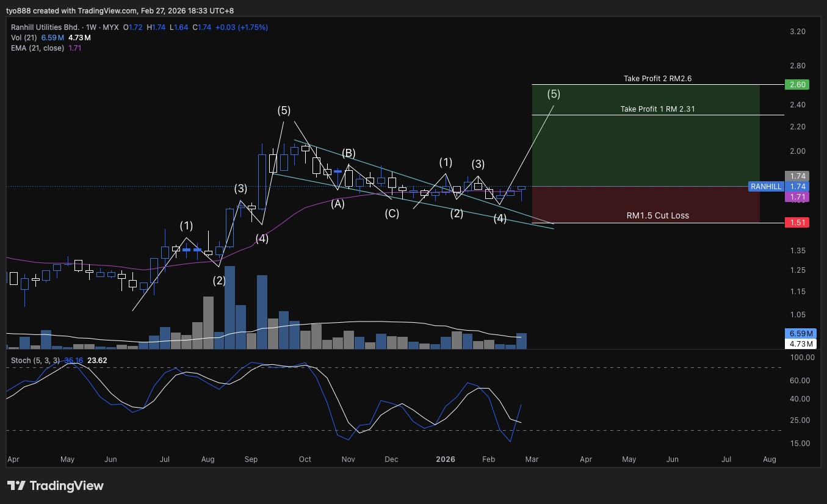Select the Ranhill Utilities Bhd. symbol title

(x=45, y=27)
